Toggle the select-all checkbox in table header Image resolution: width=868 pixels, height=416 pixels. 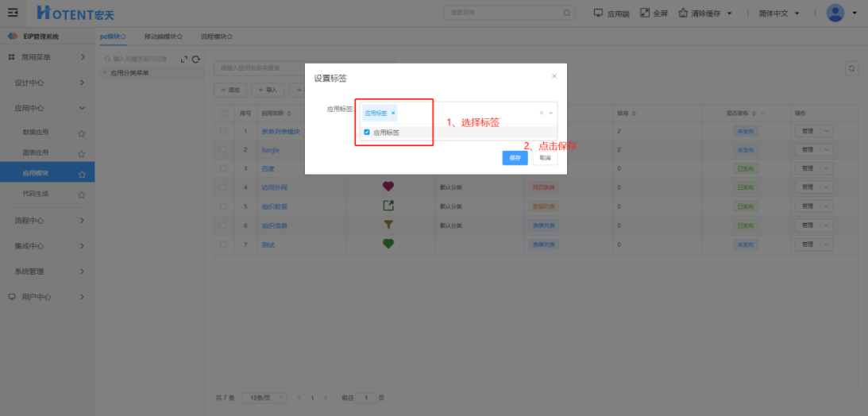(224, 113)
